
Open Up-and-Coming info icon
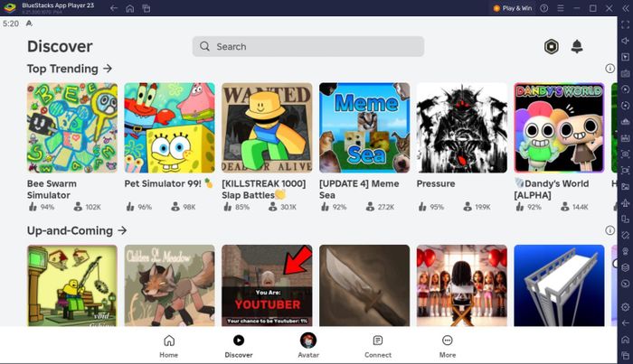coord(609,230)
